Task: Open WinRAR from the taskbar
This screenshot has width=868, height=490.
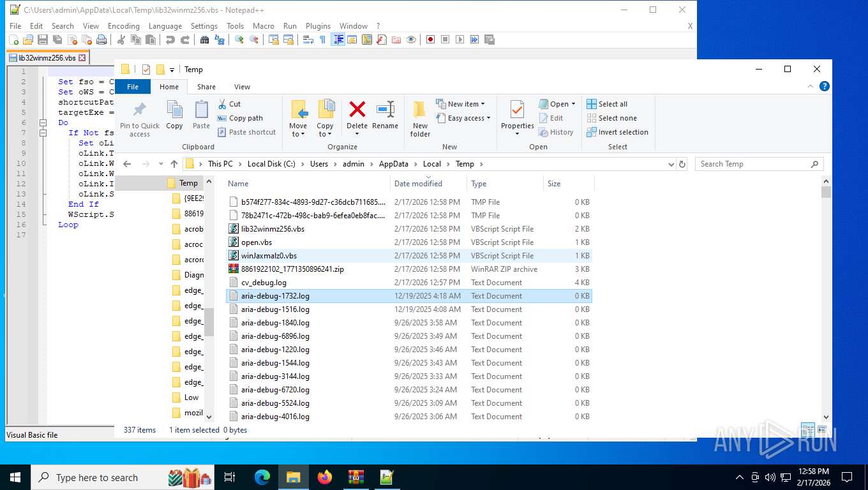Action: pos(355,477)
